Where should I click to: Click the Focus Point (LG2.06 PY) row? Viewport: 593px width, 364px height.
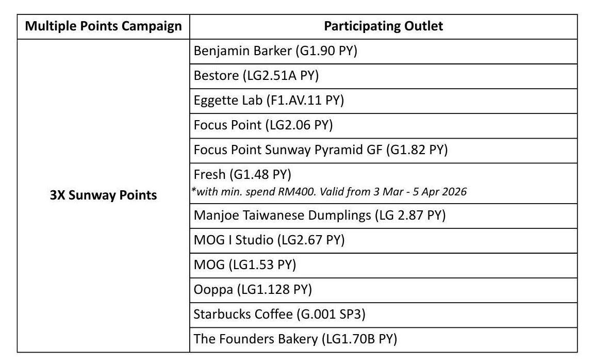pos(263,125)
